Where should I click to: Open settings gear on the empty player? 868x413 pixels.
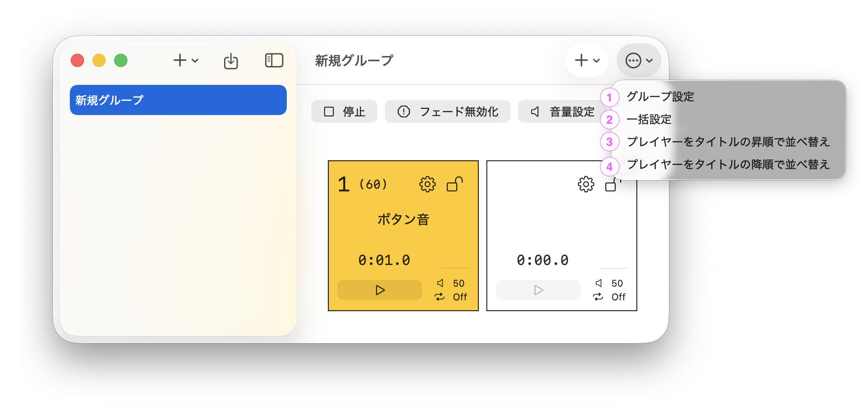586,184
